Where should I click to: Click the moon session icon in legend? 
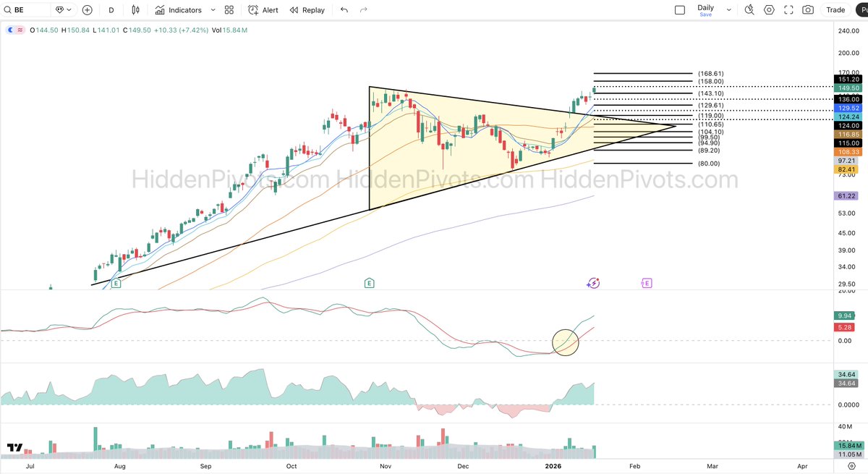[9, 30]
